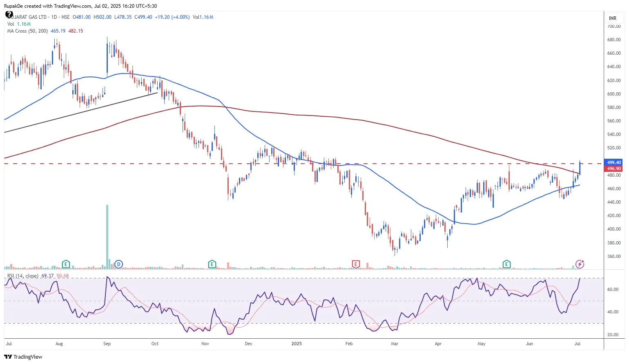Click the RSI axis 60.00 label
Viewport: 629px width, 364px height.
point(613,289)
